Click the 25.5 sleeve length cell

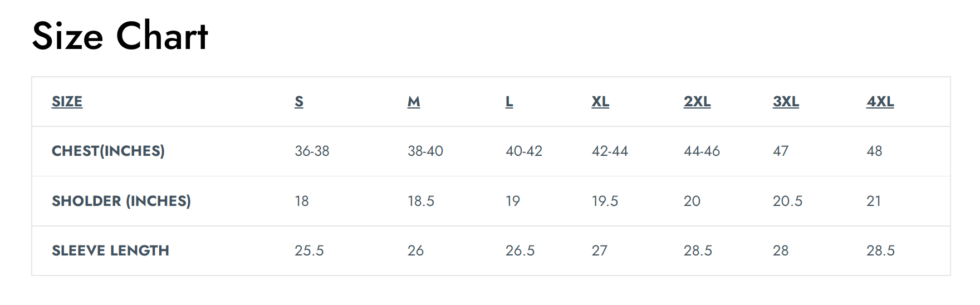tap(309, 250)
